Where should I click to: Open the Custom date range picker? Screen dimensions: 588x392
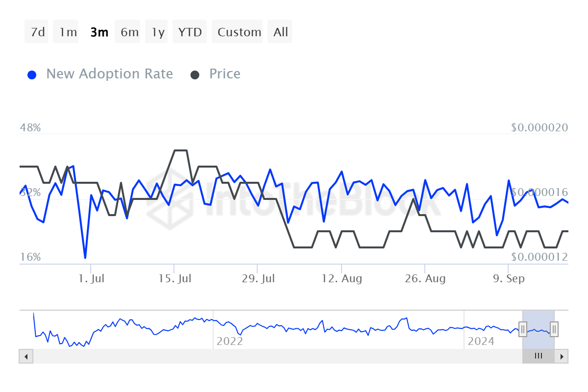coord(239,32)
